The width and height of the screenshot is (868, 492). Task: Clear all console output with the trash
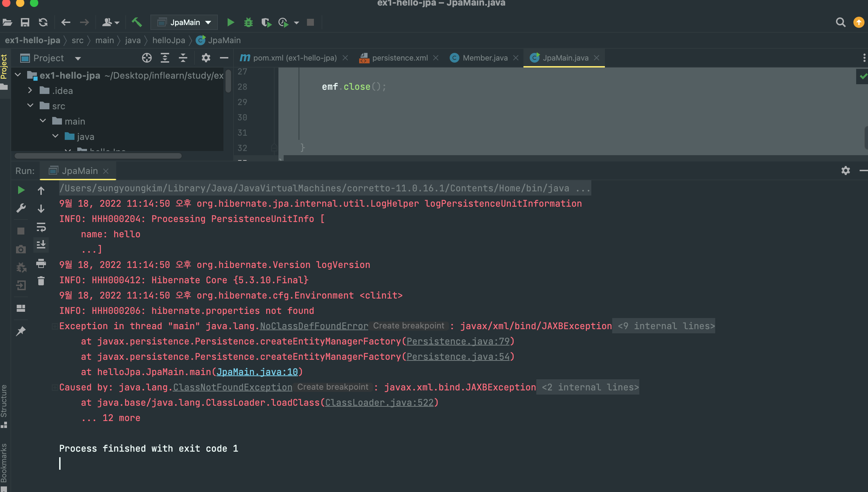click(41, 281)
